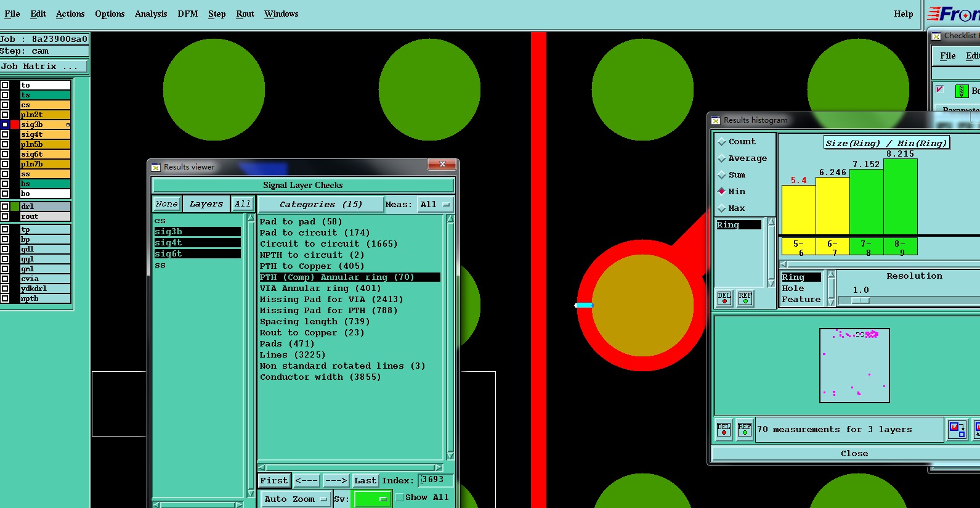Click the Last result button
This screenshot has width=980, height=508.
pos(365,480)
